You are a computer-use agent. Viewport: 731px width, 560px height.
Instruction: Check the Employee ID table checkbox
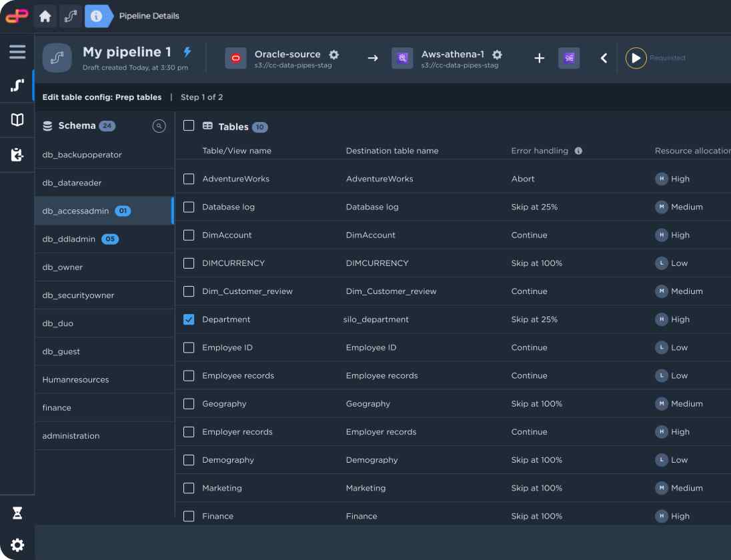tap(189, 347)
